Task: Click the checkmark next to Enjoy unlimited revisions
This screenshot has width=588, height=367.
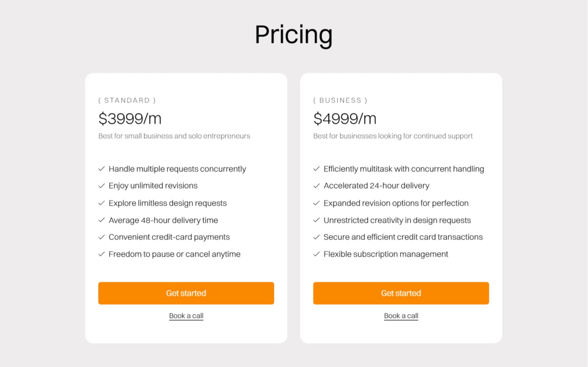Action: click(102, 186)
